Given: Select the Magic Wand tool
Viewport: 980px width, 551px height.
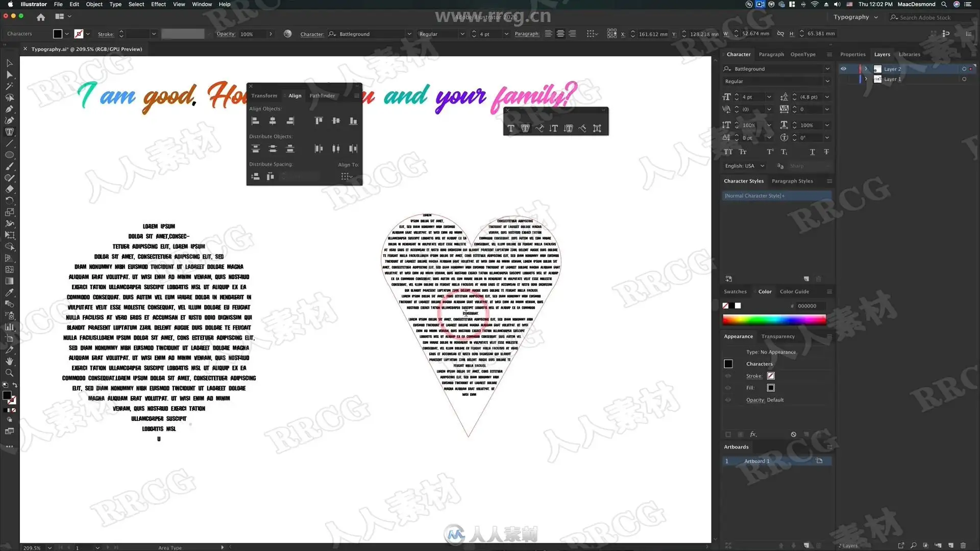Looking at the screenshot, I should (9, 86).
